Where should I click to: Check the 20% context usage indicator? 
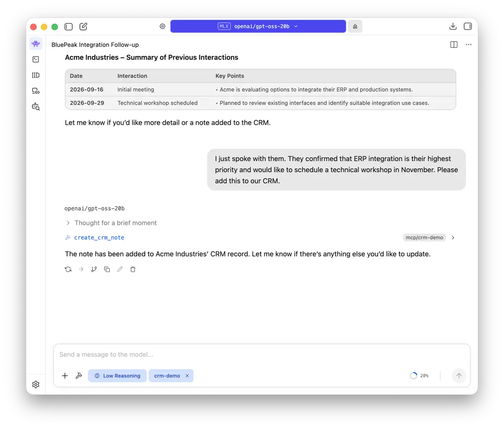click(x=419, y=376)
